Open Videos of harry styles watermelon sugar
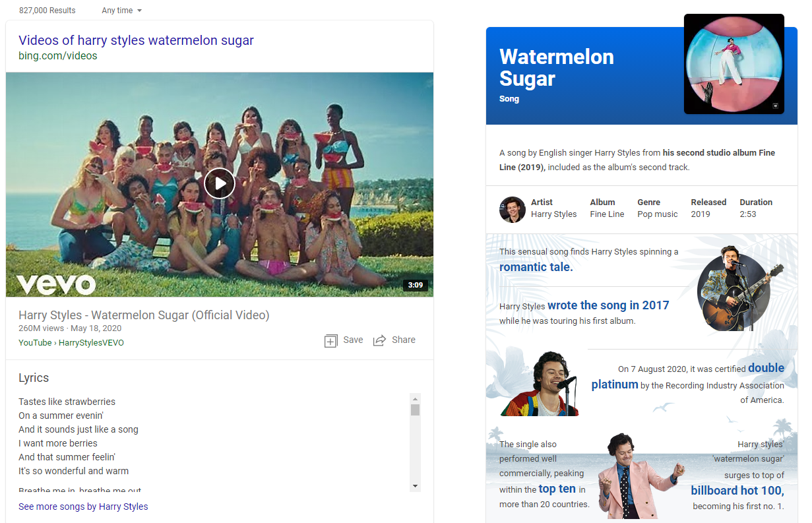 pos(136,40)
